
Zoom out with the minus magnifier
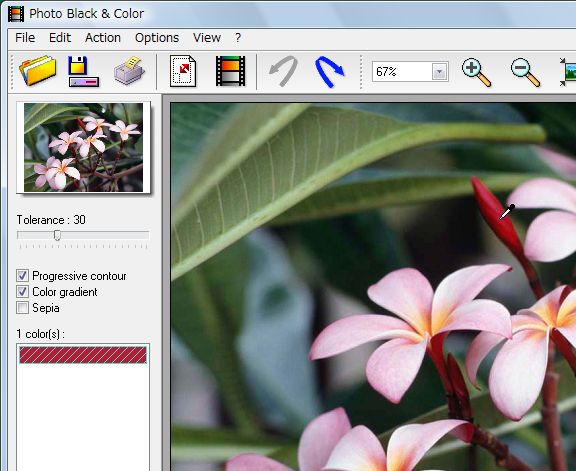[525, 73]
